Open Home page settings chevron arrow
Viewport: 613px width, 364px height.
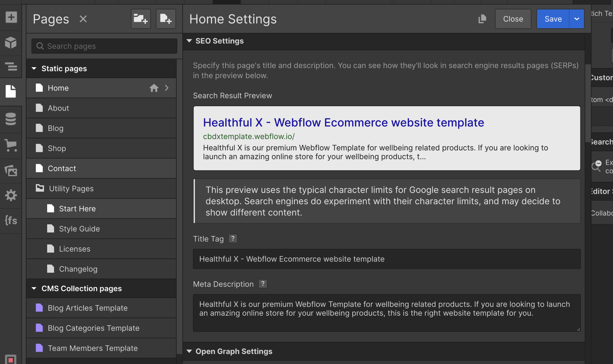coord(167,88)
